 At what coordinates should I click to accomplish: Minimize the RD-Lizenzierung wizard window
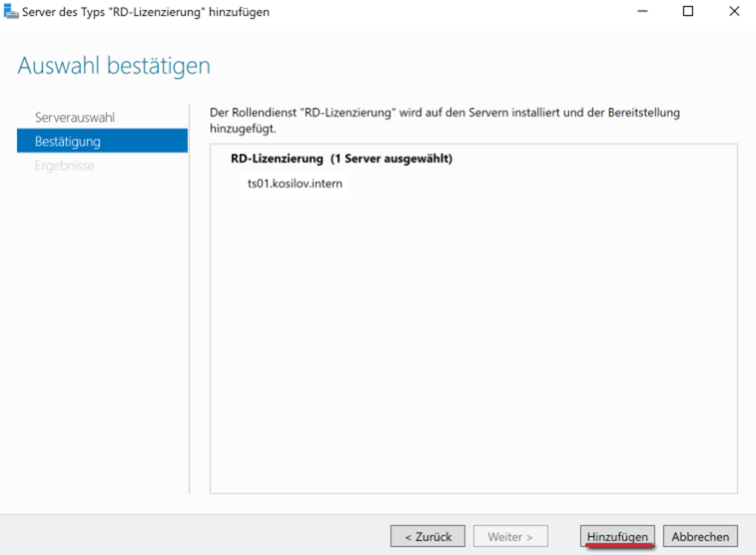click(x=642, y=12)
